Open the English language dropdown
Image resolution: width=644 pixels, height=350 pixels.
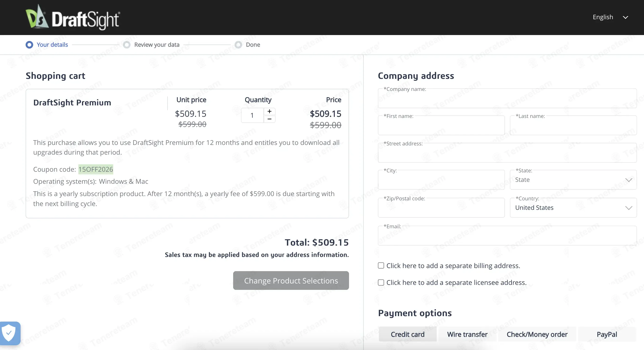[610, 17]
